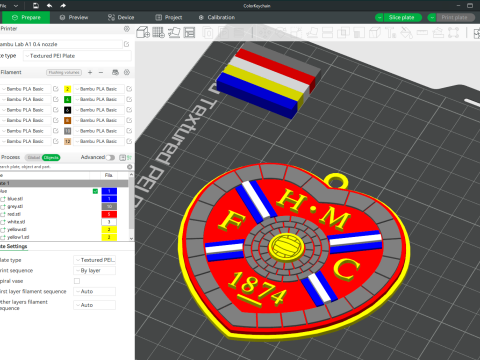The image size is (480, 360).
Task: Click the Print plate button
Action: [454, 17]
